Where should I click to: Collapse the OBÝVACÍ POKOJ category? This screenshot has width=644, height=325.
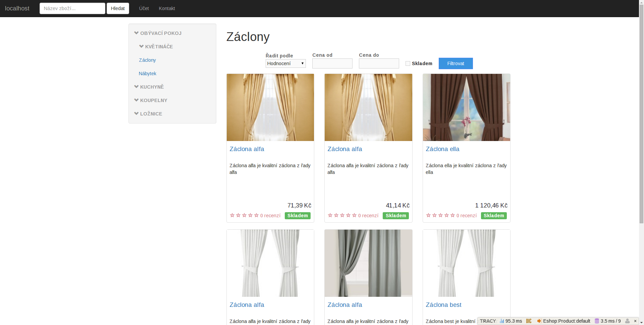(x=158, y=33)
